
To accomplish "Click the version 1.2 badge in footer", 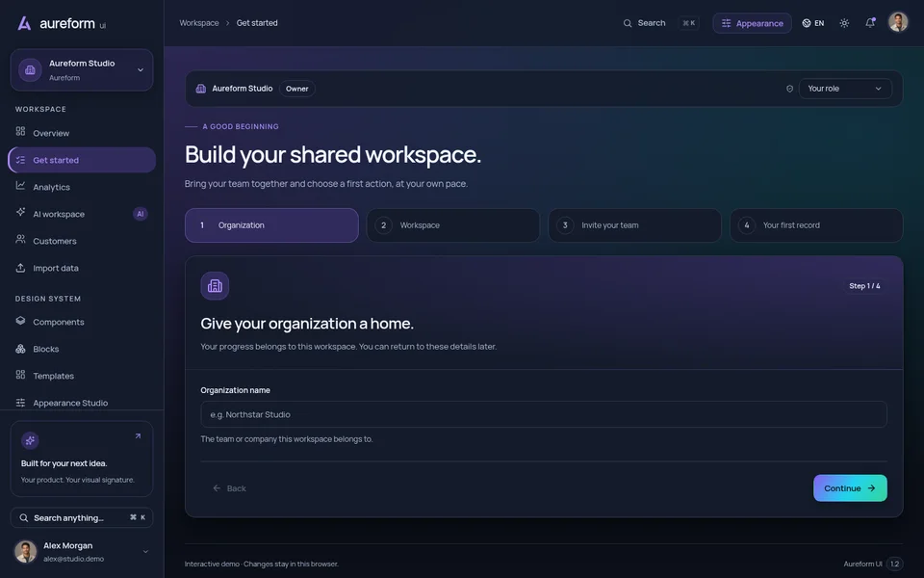I will tap(894, 564).
